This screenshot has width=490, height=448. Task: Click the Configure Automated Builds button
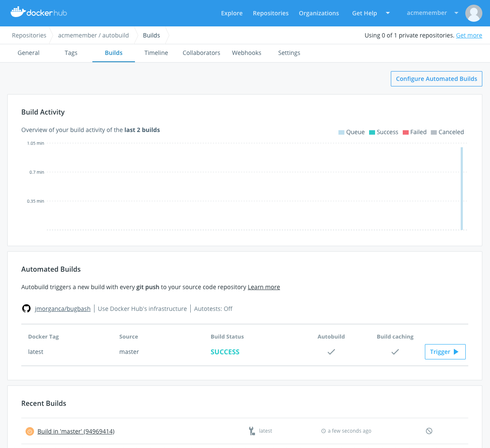pos(436,79)
